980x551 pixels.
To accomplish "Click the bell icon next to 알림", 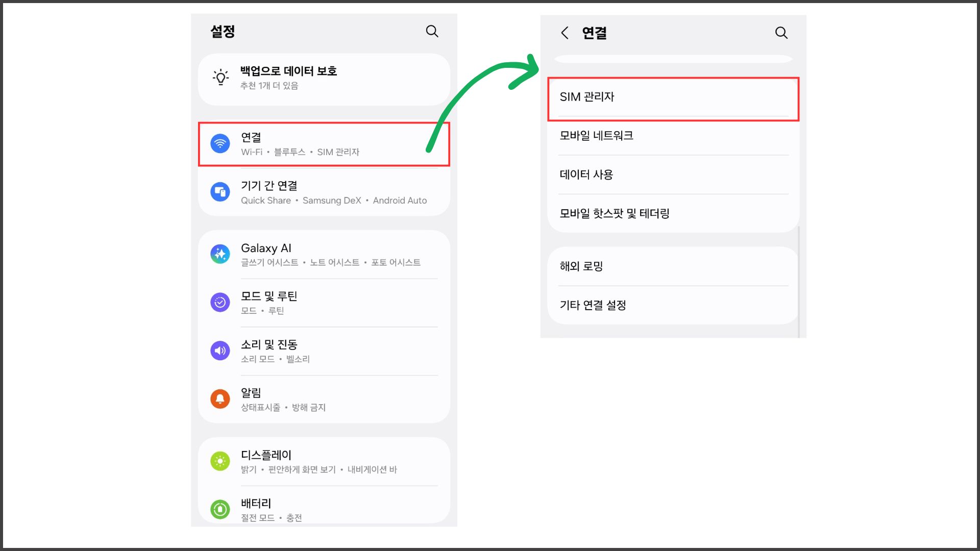I will [x=219, y=398].
